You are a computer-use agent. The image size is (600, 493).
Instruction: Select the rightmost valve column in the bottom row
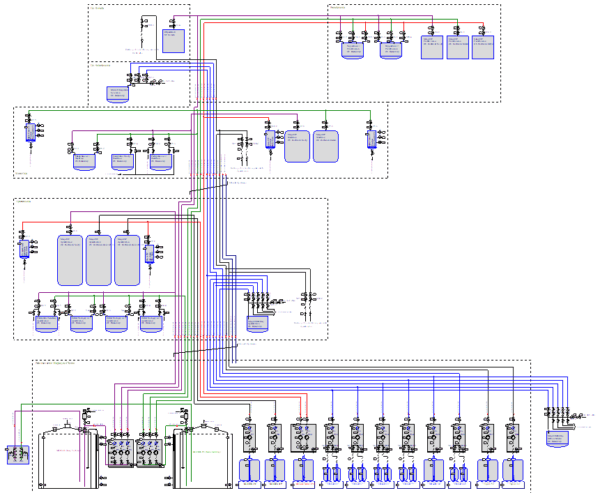coord(513,438)
